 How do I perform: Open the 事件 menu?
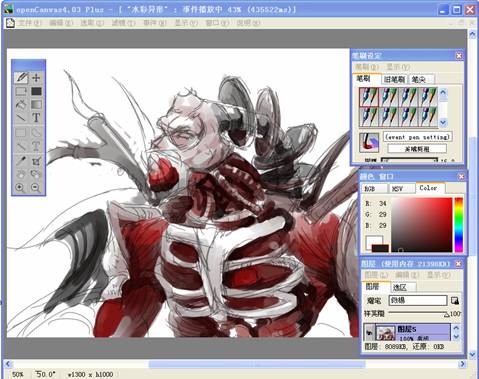pos(155,23)
